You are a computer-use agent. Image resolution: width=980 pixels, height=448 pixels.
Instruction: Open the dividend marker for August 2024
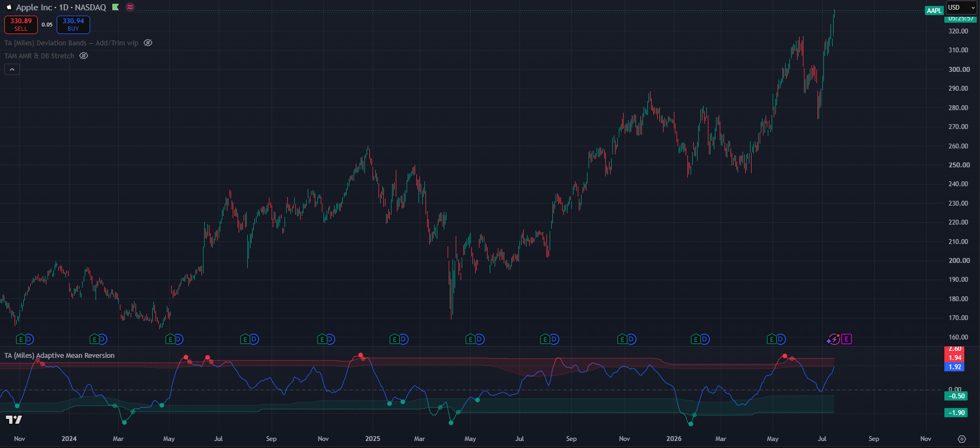(254, 339)
